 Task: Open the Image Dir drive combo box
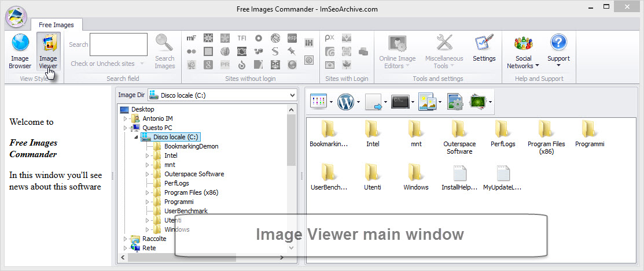pos(222,95)
